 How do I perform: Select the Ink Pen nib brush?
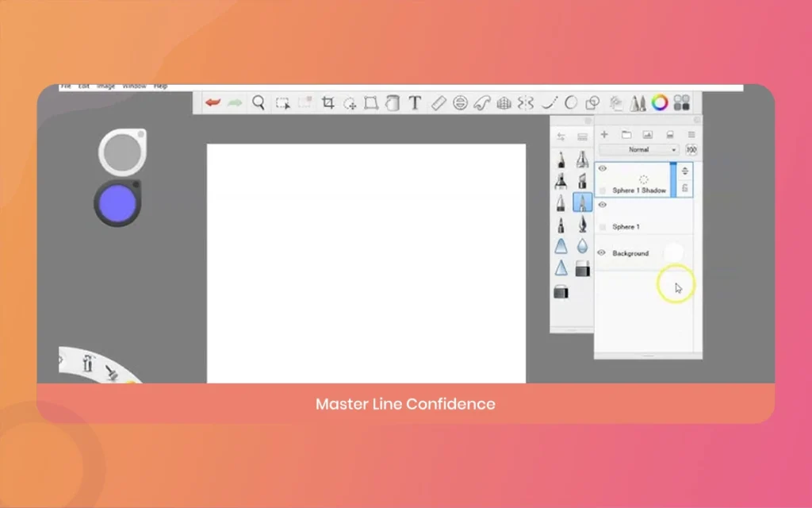click(x=583, y=225)
